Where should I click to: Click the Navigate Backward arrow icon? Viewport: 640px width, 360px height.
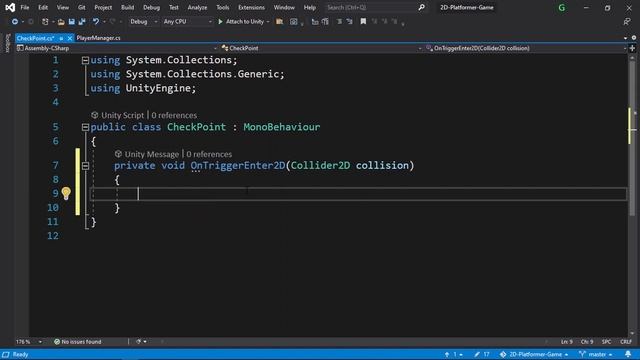pyautogui.click(x=15, y=22)
